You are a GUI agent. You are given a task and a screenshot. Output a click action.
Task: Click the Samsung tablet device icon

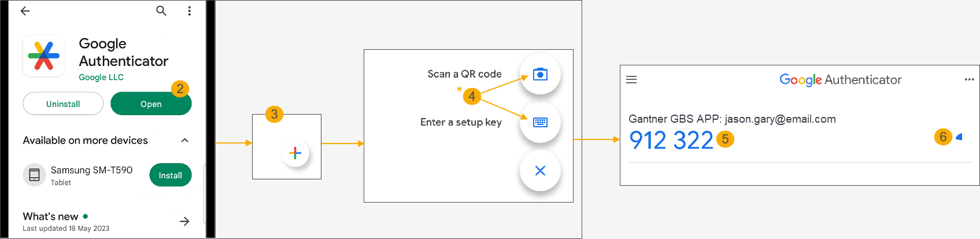coord(34,175)
